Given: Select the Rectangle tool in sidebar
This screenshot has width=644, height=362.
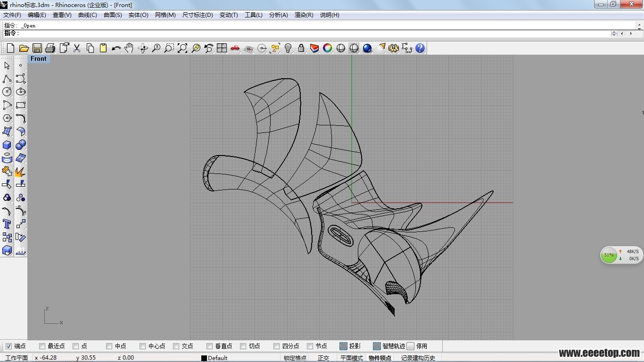Looking at the screenshot, I should pyautogui.click(x=20, y=105).
